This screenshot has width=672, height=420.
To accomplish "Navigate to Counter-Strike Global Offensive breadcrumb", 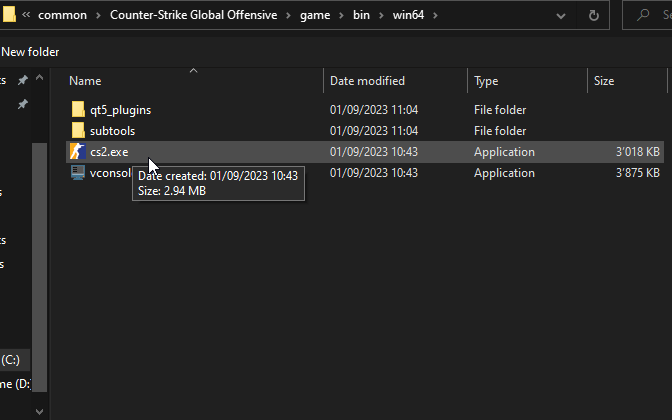I will pos(193,15).
